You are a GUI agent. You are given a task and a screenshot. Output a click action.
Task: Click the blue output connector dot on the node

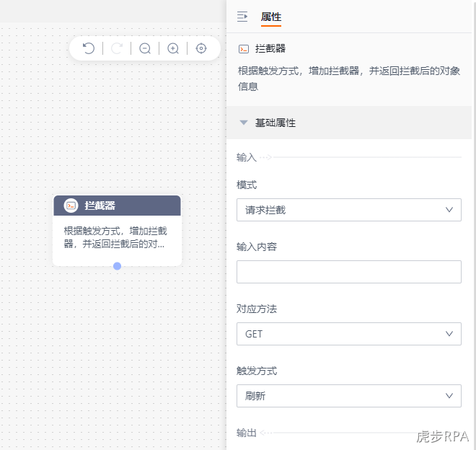117,266
